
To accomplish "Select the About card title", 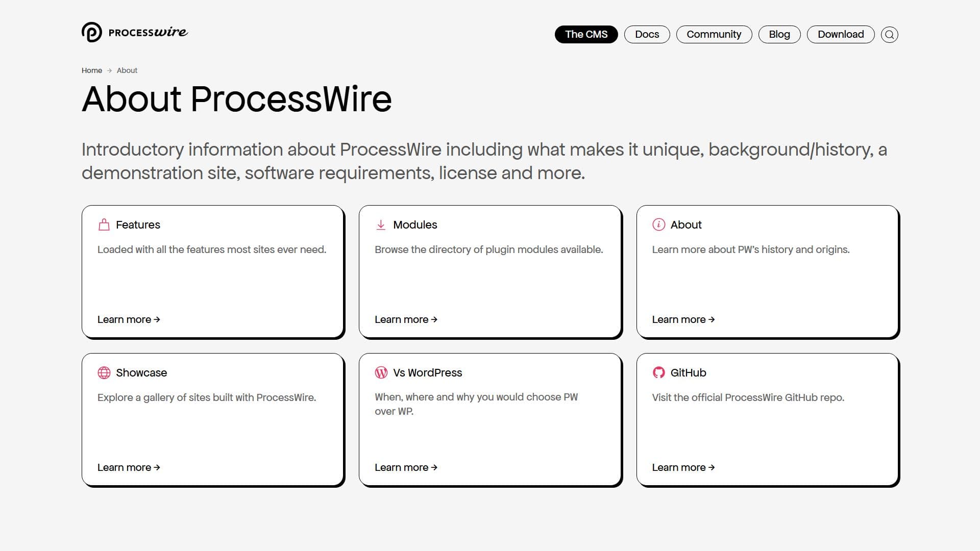I will click(685, 225).
